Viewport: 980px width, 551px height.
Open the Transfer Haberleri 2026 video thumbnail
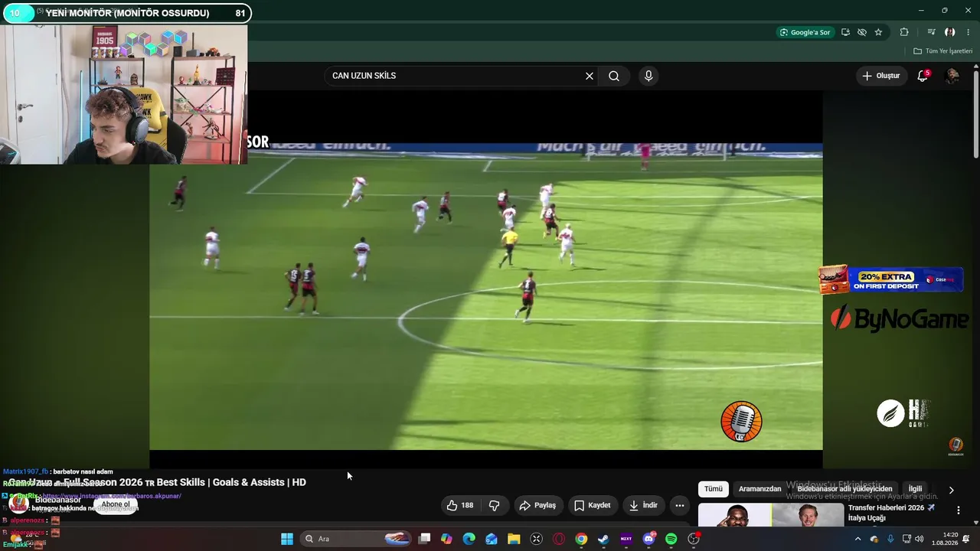[771, 515]
